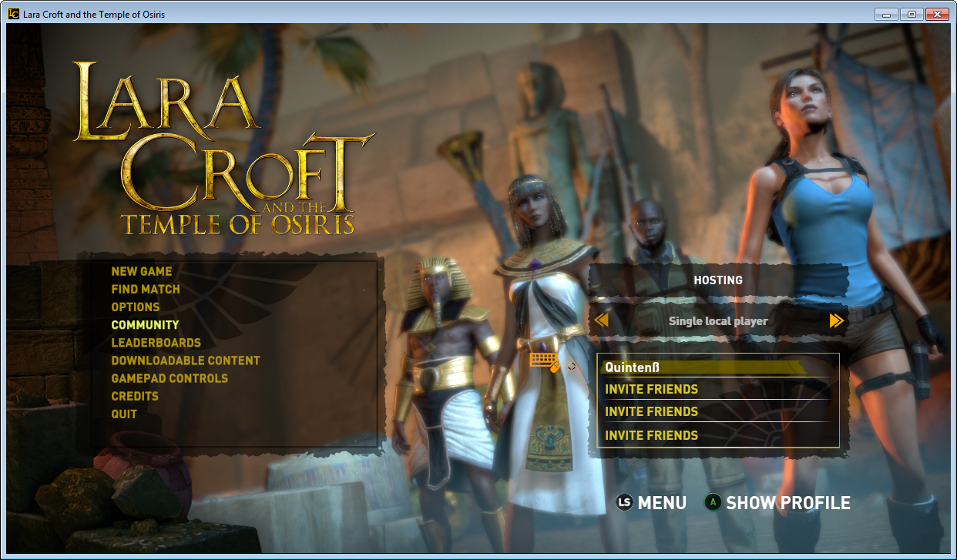
Task: View Gamepad Controls screen
Action: (x=170, y=377)
